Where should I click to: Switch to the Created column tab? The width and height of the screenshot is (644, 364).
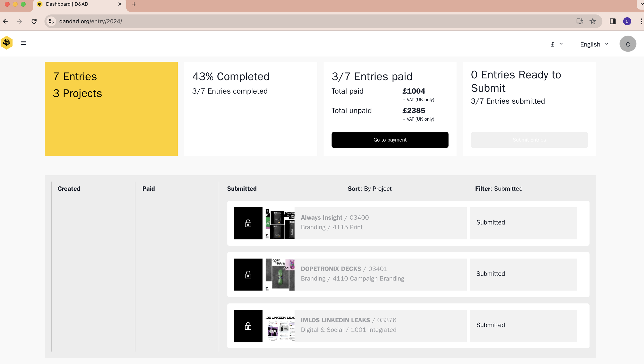pyautogui.click(x=69, y=189)
